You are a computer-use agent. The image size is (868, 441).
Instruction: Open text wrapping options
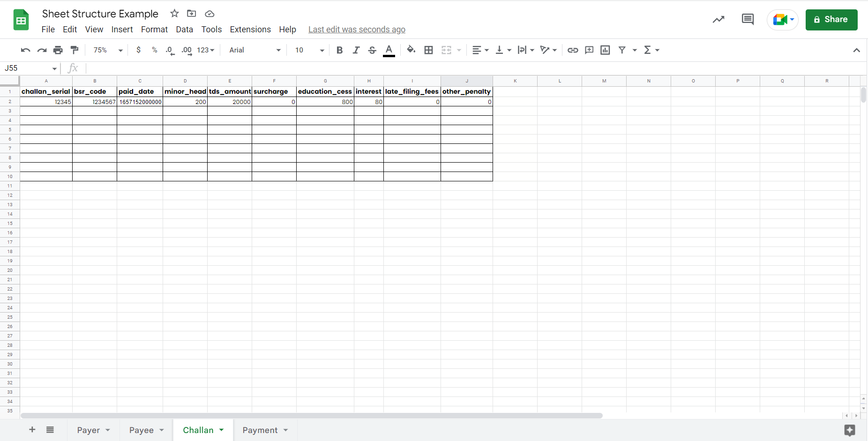click(x=526, y=50)
